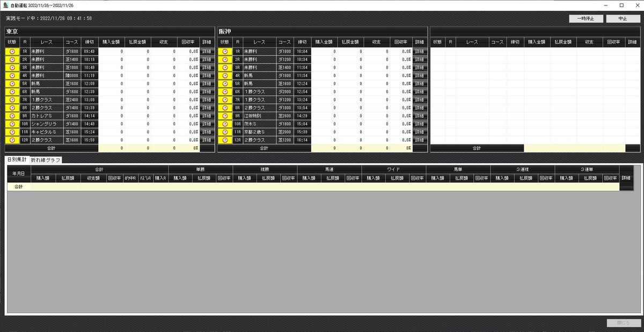Image resolution: width=644 pixels, height=332 pixels.
Task: Click the status clock icon for 阪神 5R
Action: coord(224,84)
